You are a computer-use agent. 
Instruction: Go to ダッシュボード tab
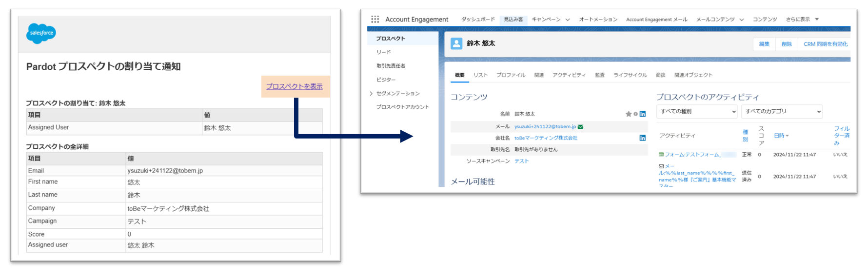point(478,20)
